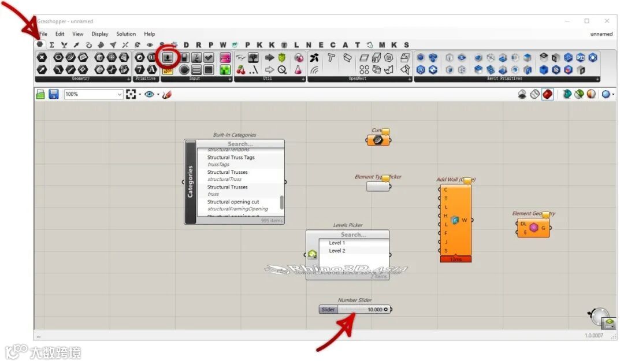The image size is (624, 364).
Task: Open dropdown arrow beside preview eye icon
Action: coord(158,95)
